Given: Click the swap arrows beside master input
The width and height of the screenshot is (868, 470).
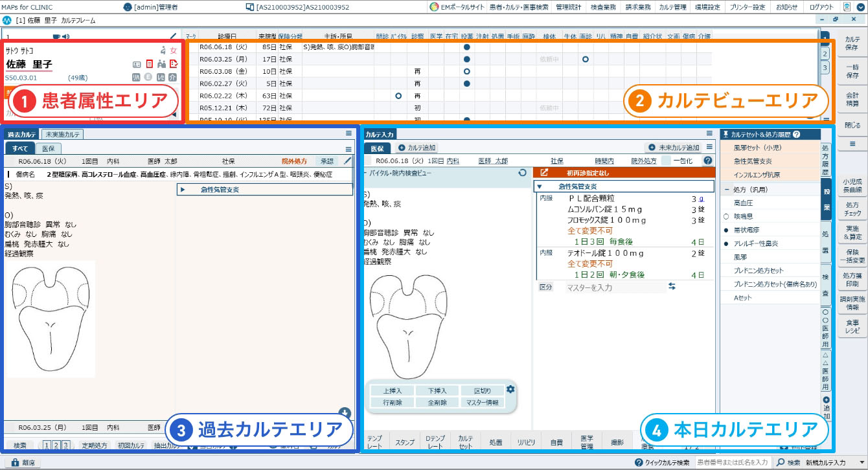Looking at the screenshot, I should pyautogui.click(x=672, y=286).
